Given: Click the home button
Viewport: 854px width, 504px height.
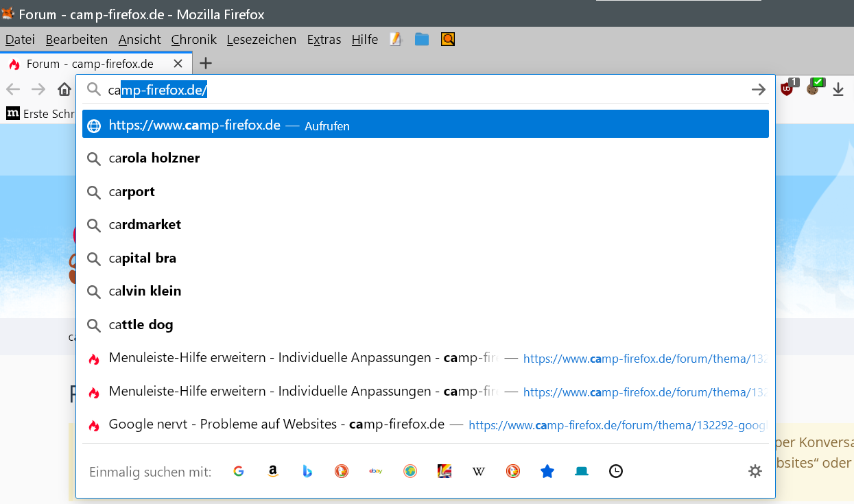Looking at the screenshot, I should 64,89.
